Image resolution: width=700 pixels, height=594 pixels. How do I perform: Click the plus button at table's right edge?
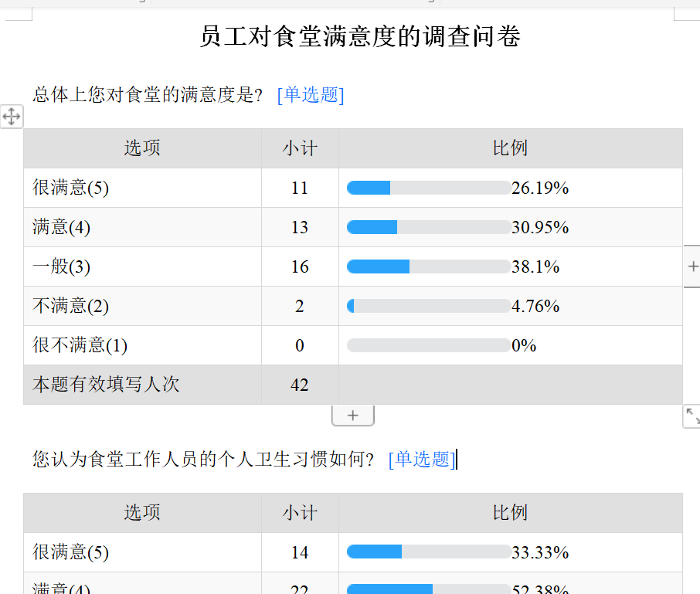coord(692,266)
